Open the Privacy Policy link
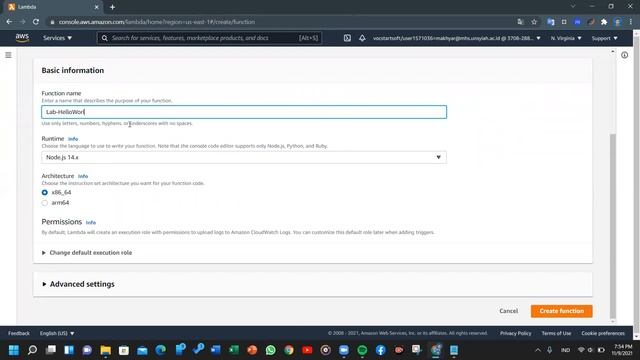Image resolution: width=640 pixels, height=360 pixels. click(x=516, y=333)
